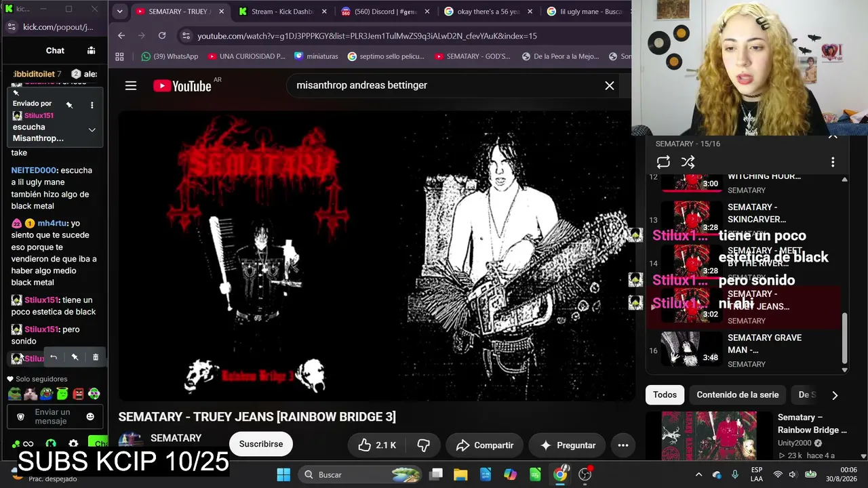
Task: Open the Chrome apps grid shortcut
Action: point(119,57)
